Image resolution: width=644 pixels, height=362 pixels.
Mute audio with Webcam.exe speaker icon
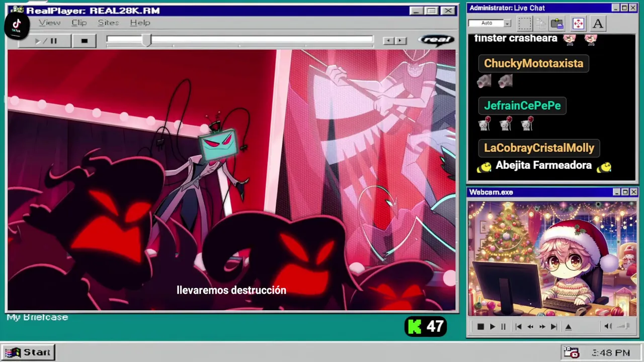point(608,326)
